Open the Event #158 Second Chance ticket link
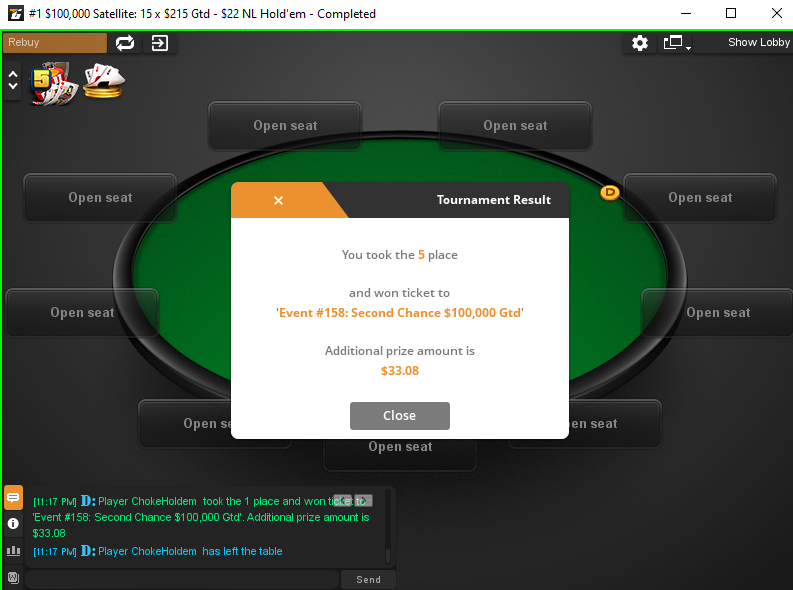This screenshot has height=590, width=793. [x=400, y=313]
